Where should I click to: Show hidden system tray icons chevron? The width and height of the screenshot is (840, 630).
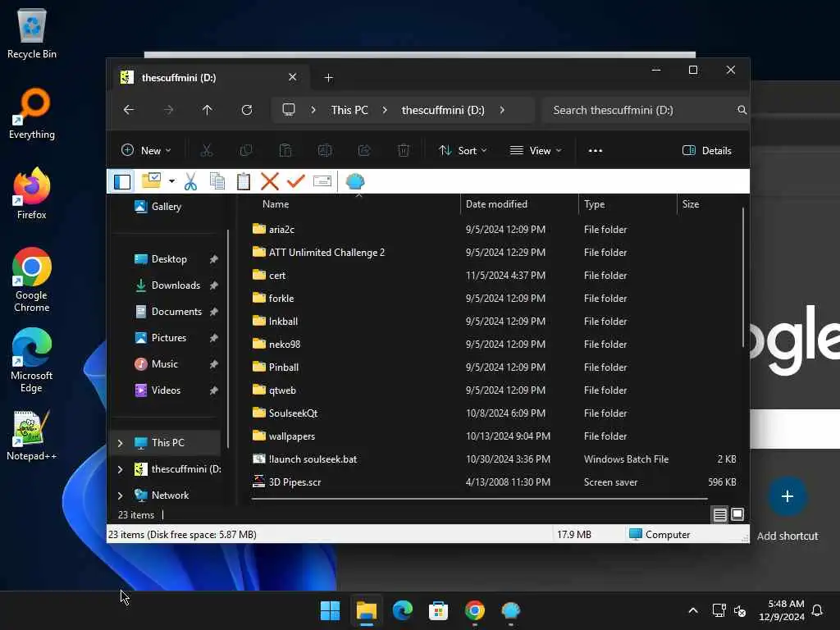[692, 610]
